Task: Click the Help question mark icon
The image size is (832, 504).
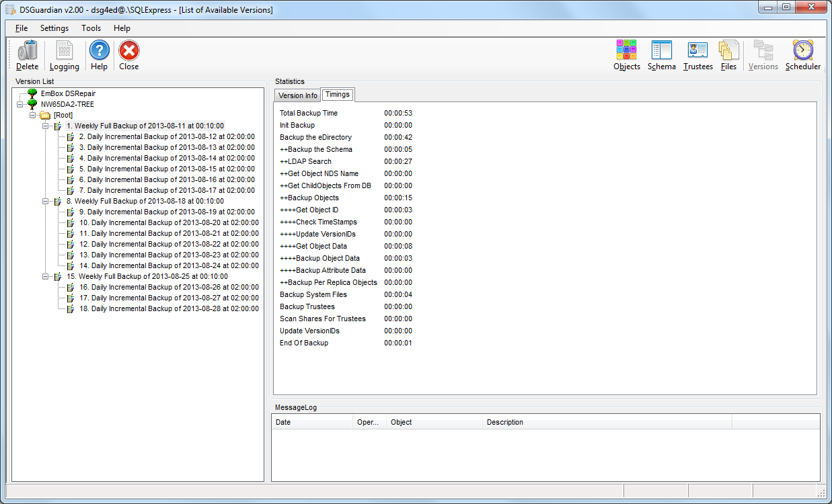Action: (99, 51)
